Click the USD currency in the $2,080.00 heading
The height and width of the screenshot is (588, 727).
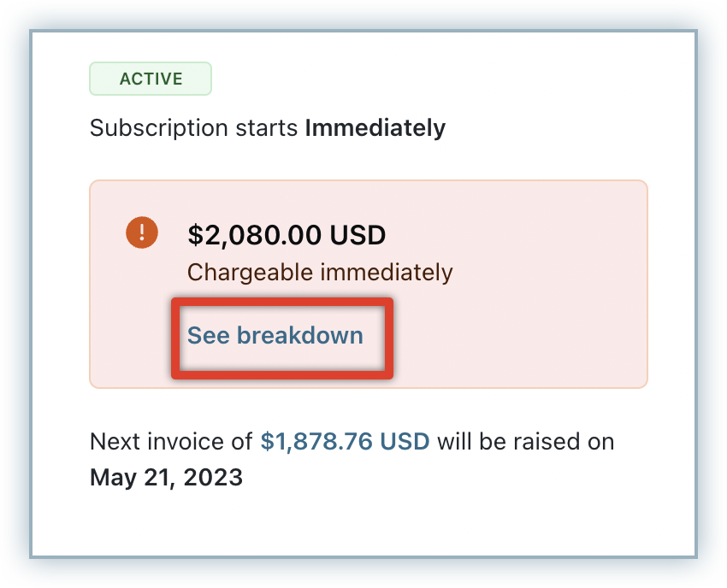pyautogui.click(x=358, y=234)
